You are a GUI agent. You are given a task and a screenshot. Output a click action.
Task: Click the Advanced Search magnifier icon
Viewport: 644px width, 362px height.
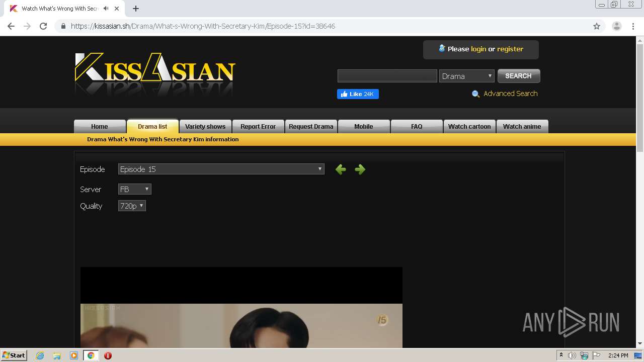475,94
